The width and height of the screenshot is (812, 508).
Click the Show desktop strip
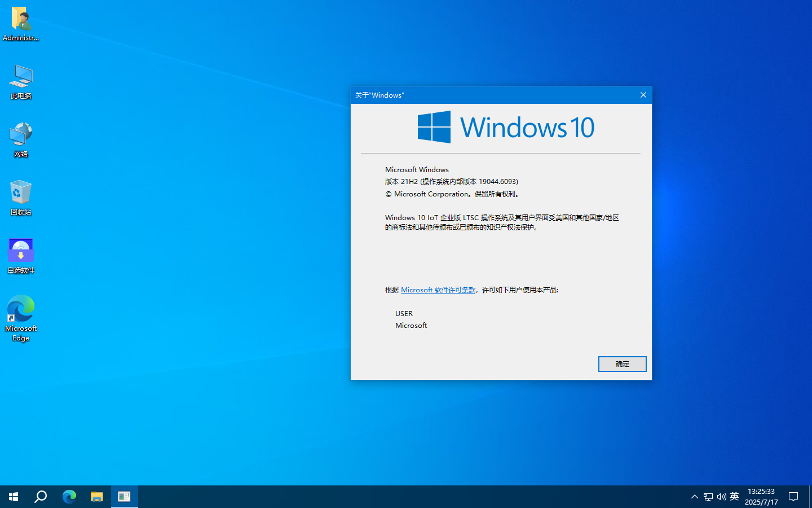[810, 497]
